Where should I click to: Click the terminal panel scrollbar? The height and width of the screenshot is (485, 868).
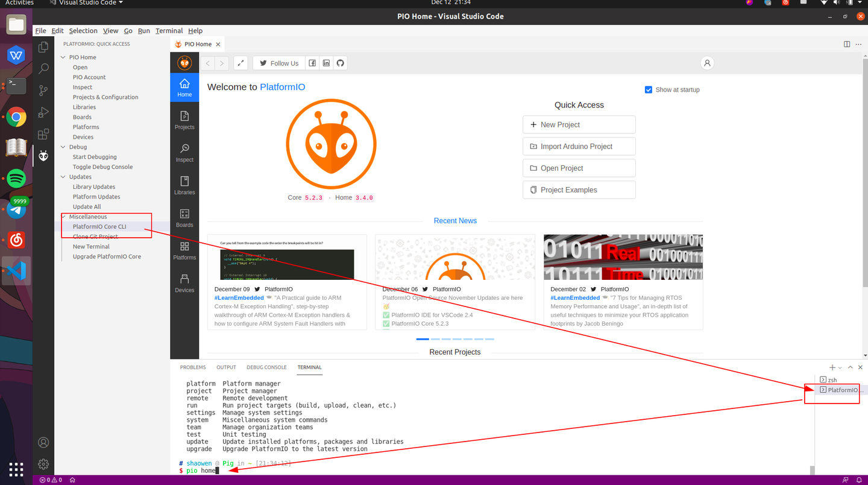pos(812,471)
